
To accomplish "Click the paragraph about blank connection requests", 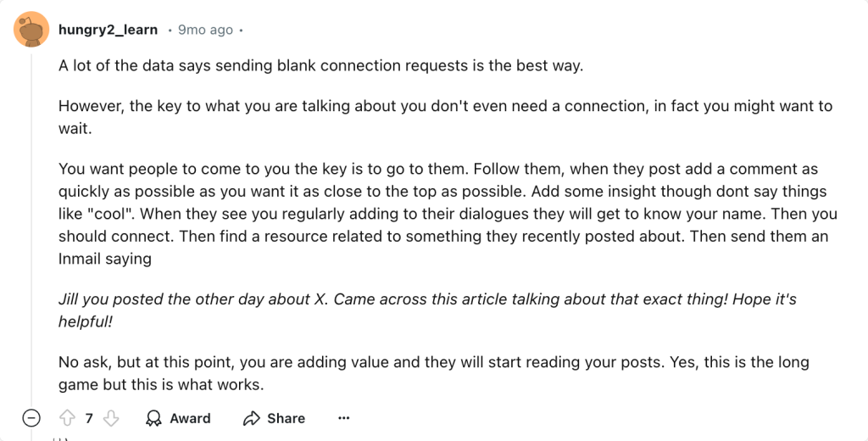I will pyautogui.click(x=320, y=65).
